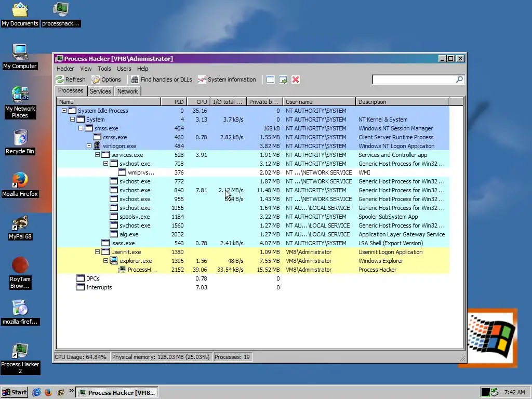Open the Help menu
This screenshot has width=532, height=399.
(x=142, y=69)
